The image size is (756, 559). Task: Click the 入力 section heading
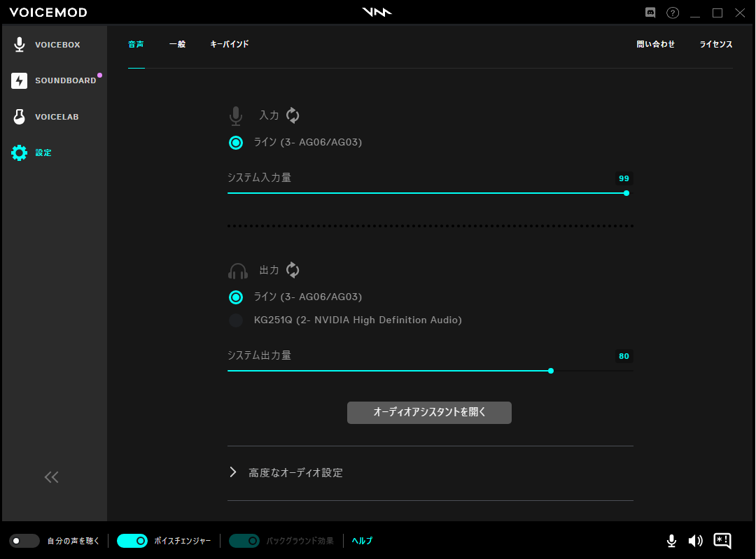click(x=269, y=115)
